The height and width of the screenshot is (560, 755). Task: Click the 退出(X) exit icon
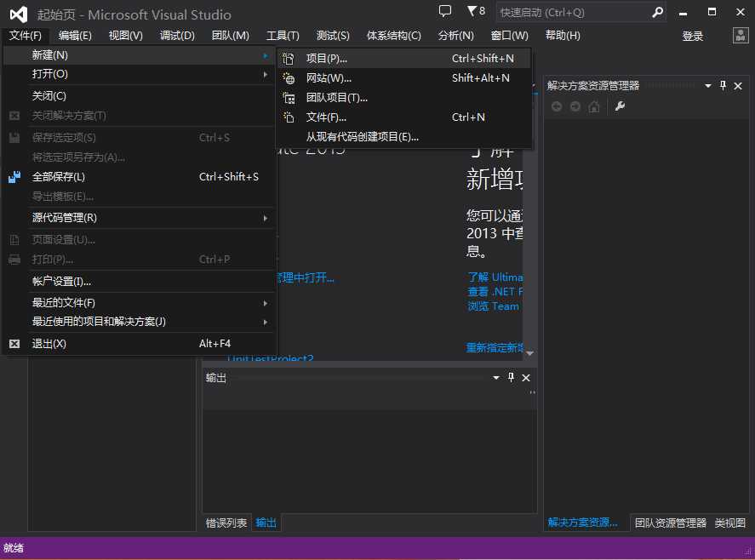tap(14, 344)
